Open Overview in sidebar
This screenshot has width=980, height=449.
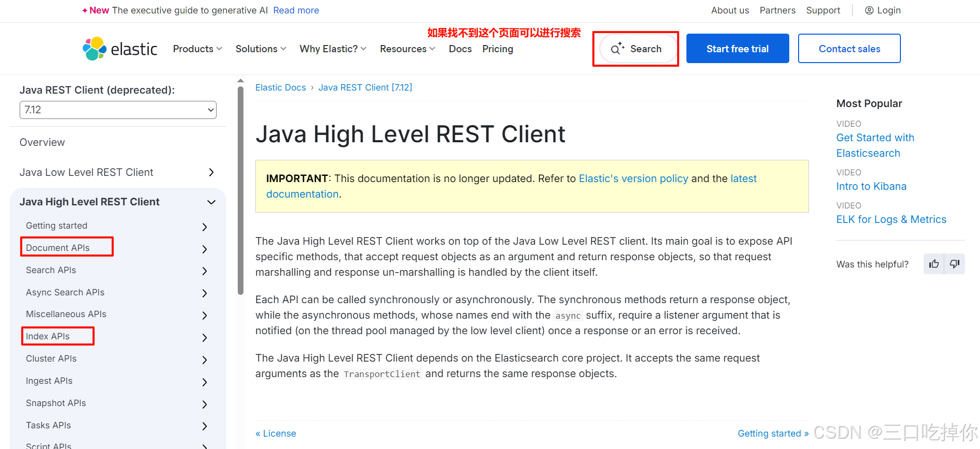coord(42,142)
